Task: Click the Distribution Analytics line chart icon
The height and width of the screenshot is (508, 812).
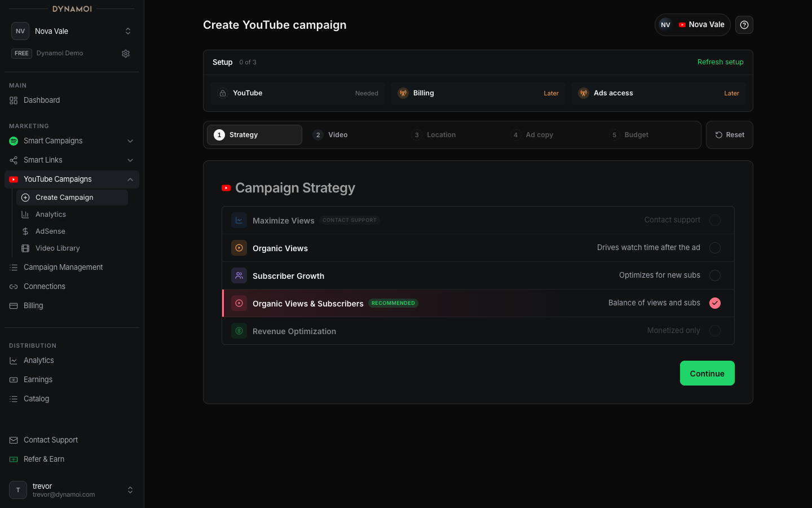Action: pos(14,361)
